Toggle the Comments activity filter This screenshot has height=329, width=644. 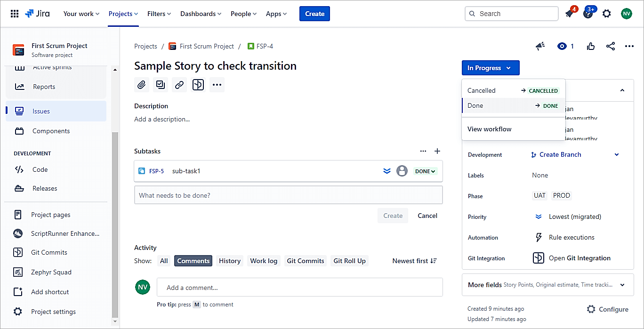pyautogui.click(x=193, y=261)
